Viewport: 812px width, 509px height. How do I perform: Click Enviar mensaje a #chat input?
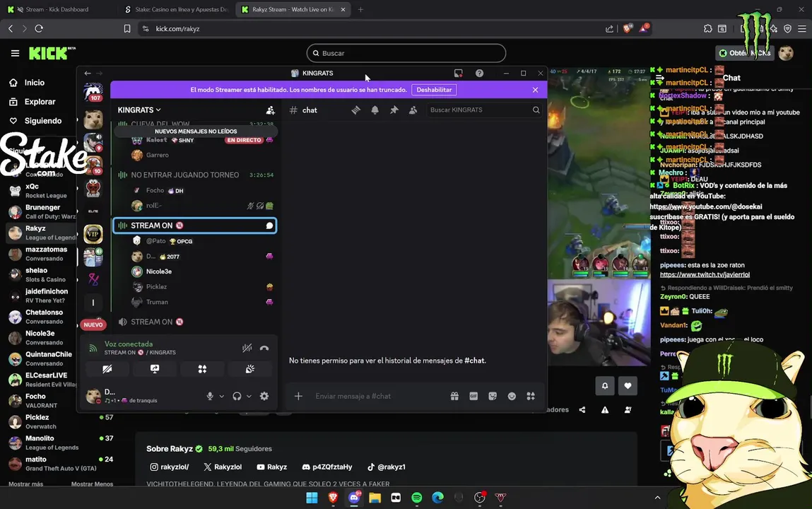pos(378,396)
